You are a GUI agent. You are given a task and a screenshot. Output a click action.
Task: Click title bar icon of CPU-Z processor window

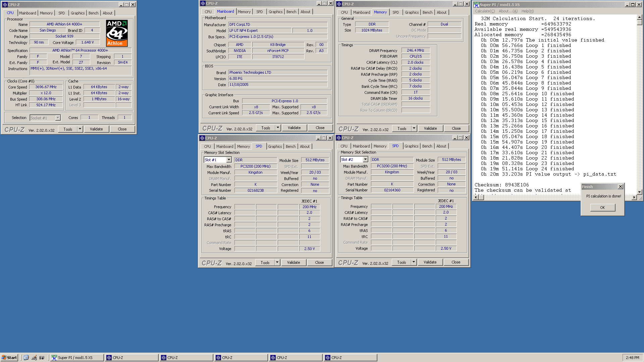coord(5,5)
